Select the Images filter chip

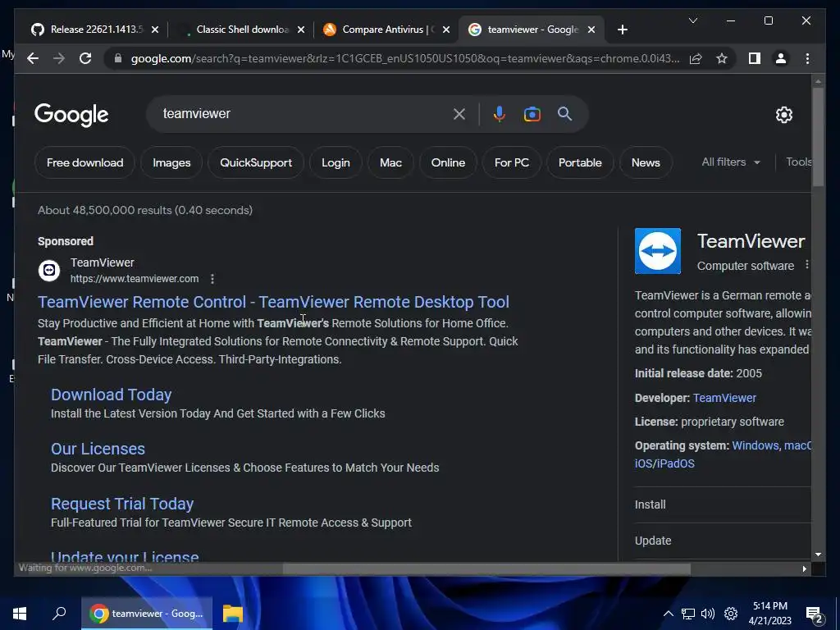pyautogui.click(x=171, y=163)
